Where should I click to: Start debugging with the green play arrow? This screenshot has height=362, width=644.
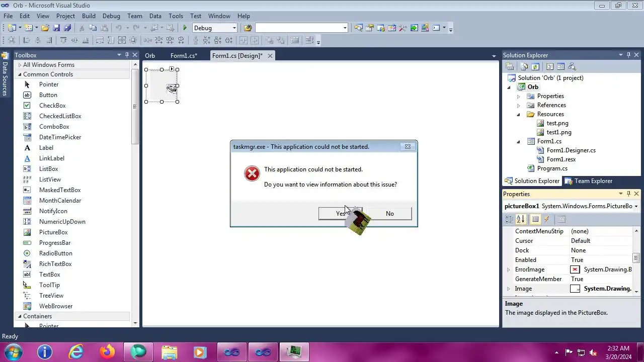(x=185, y=28)
